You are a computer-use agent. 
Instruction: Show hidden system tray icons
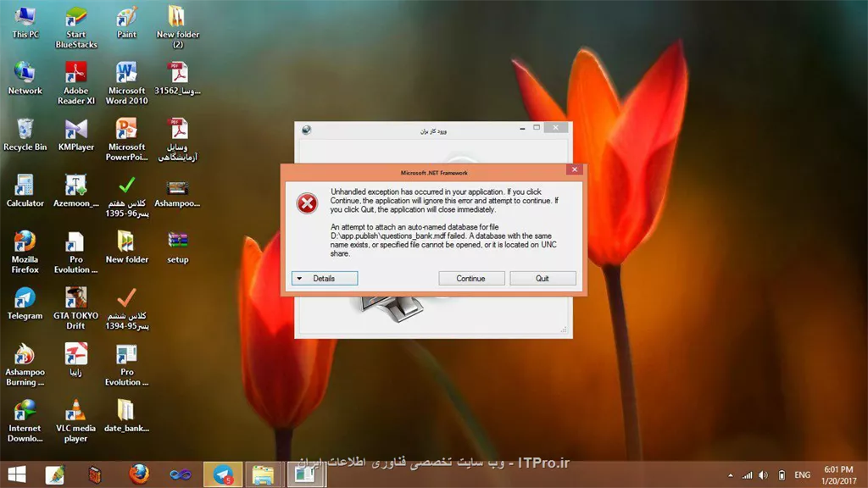click(731, 475)
